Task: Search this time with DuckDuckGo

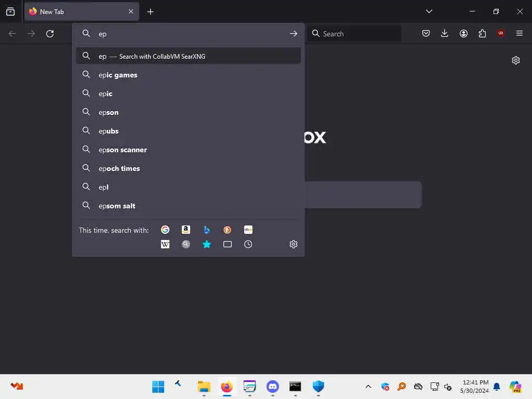Action: click(228, 230)
